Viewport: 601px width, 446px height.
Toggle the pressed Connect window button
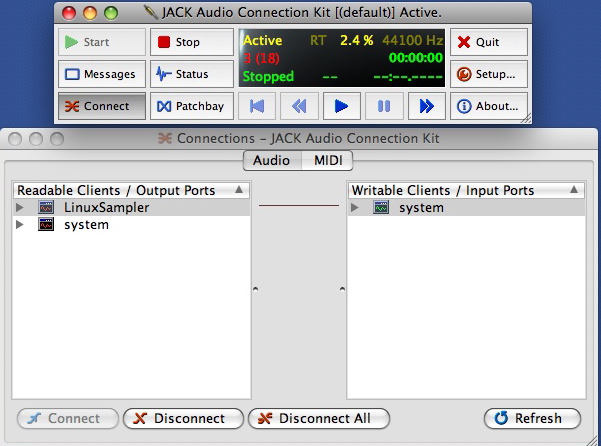click(102, 106)
